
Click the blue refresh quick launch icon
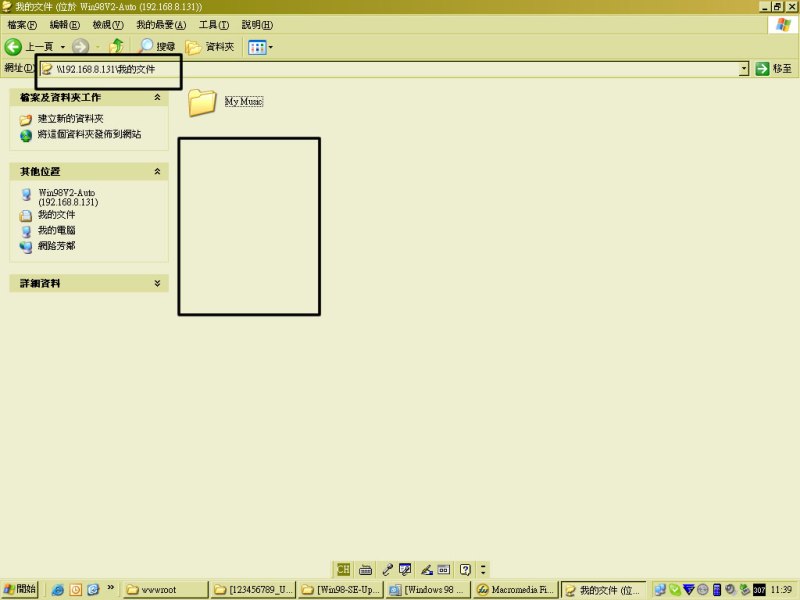[x=93, y=590]
